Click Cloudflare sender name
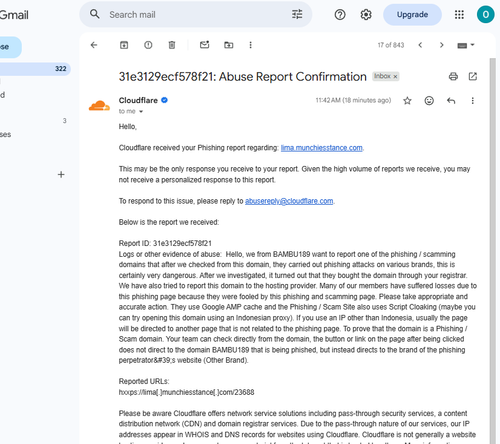This screenshot has height=444, width=500. pos(138,100)
